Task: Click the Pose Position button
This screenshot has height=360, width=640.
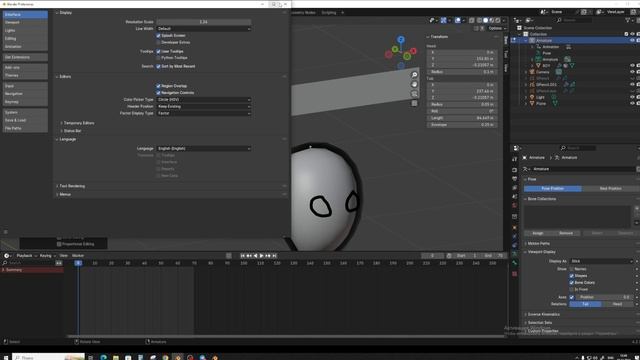Action: (553, 189)
